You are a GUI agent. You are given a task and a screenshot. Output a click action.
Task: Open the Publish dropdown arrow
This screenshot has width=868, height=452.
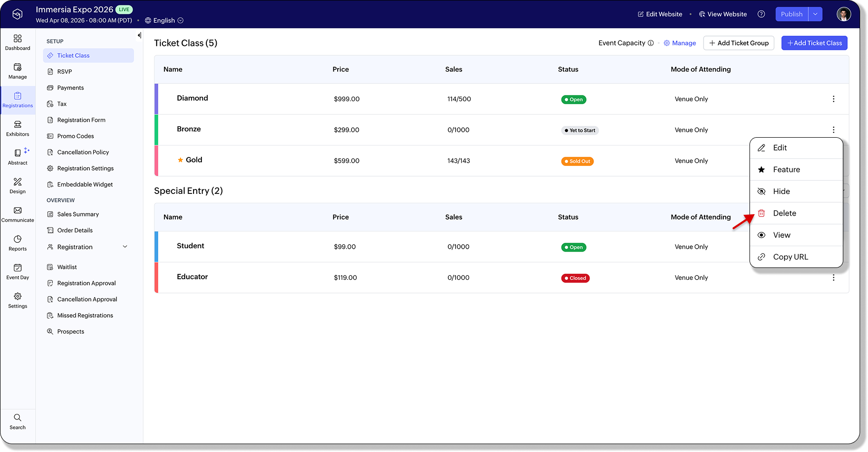tap(815, 14)
